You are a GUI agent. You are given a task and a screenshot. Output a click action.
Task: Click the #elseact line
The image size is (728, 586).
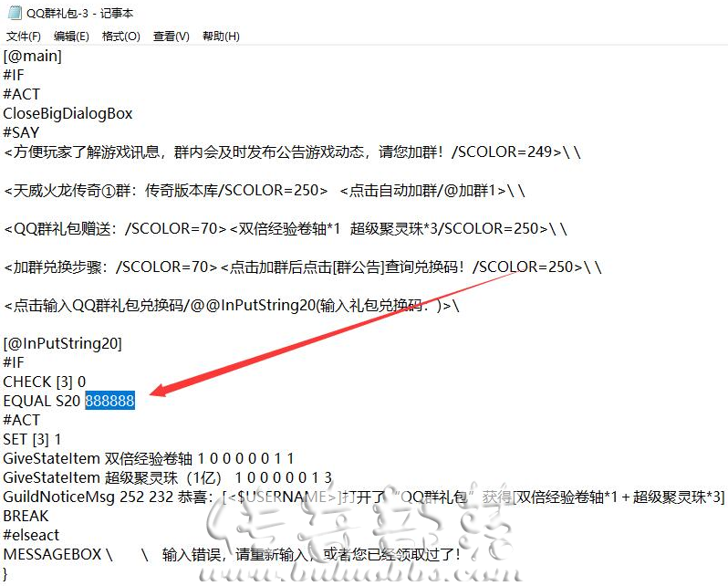pyautogui.click(x=31, y=536)
